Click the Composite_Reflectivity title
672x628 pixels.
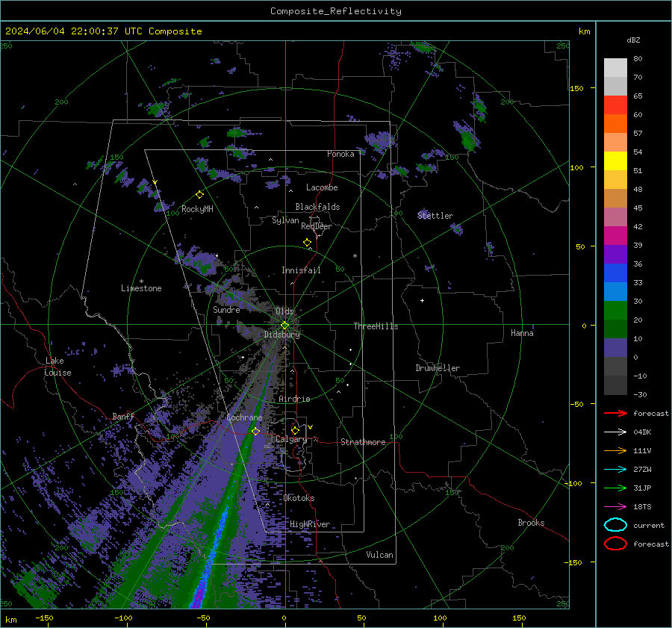pos(336,11)
